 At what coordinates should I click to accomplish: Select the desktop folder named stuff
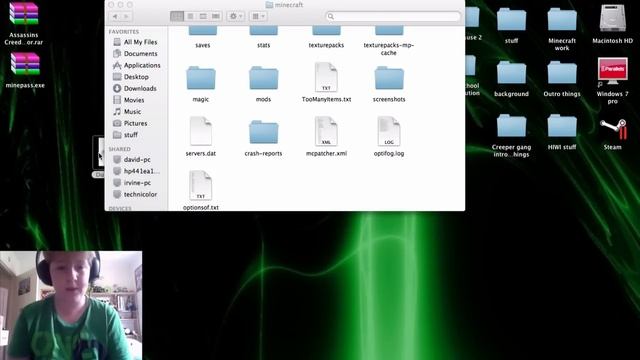(x=511, y=20)
